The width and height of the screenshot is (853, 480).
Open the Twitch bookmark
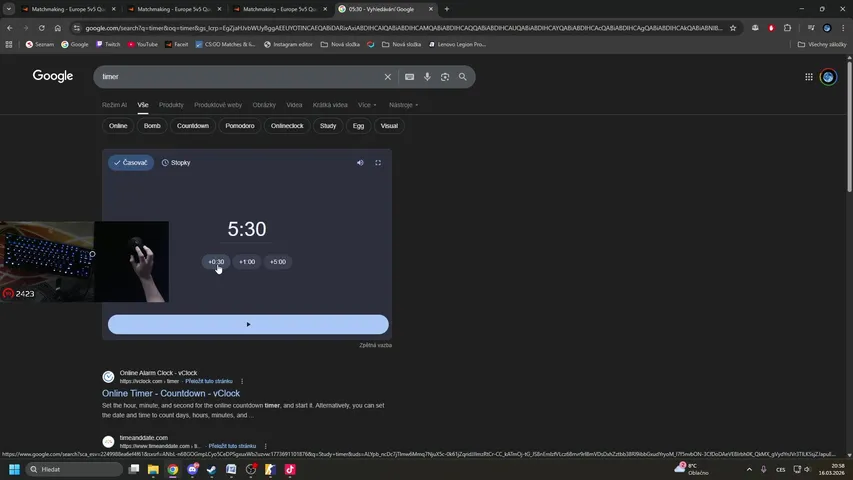[x=108, y=45]
